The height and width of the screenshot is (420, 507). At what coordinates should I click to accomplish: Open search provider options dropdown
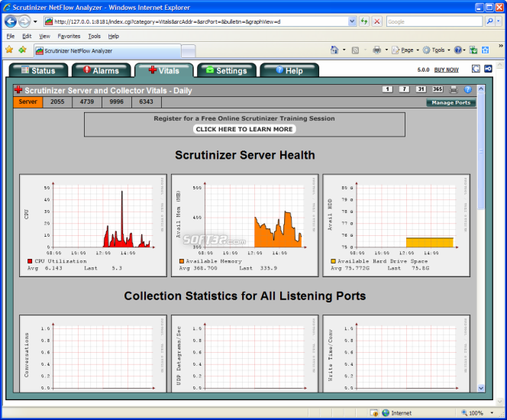coord(499,21)
